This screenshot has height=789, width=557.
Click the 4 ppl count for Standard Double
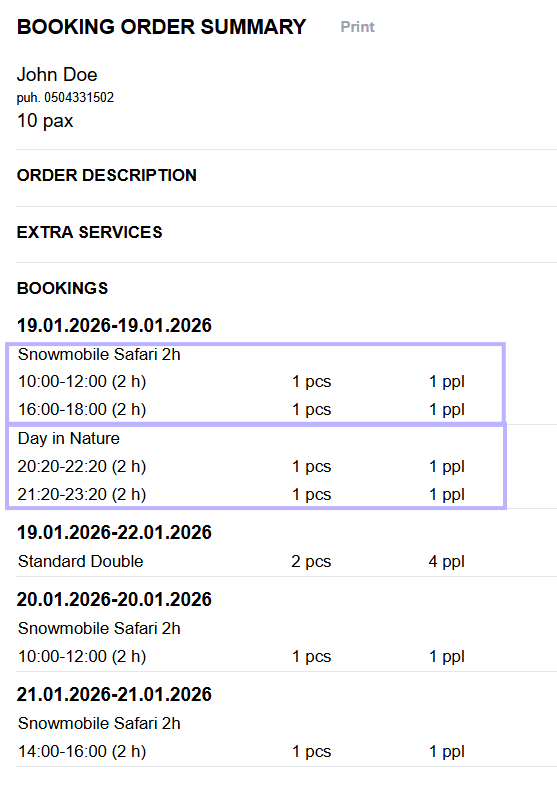(x=446, y=562)
